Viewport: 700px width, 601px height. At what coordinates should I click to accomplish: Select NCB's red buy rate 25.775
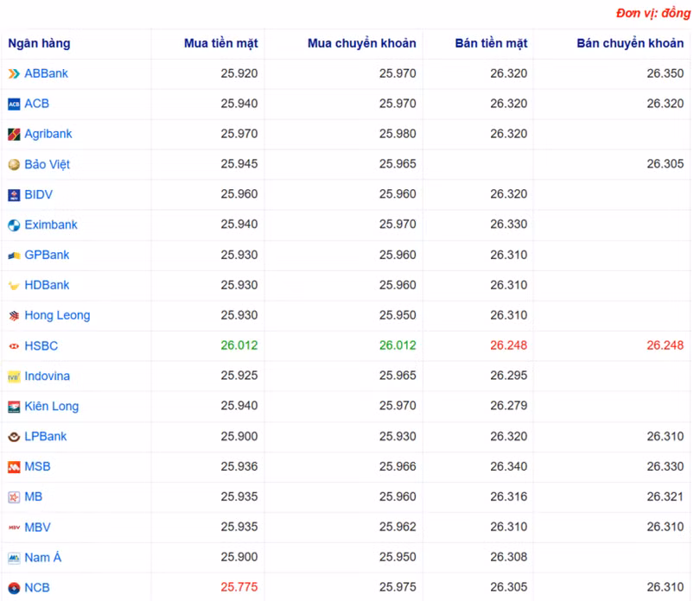(x=237, y=587)
